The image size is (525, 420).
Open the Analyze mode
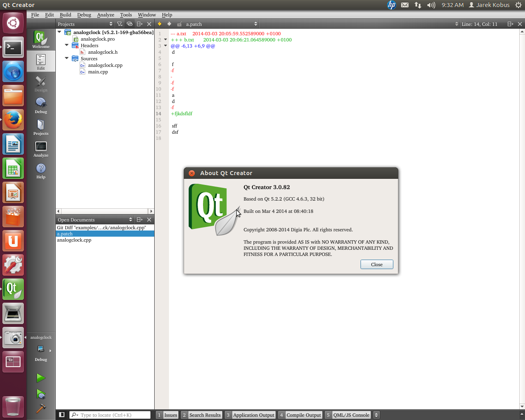pos(41,148)
